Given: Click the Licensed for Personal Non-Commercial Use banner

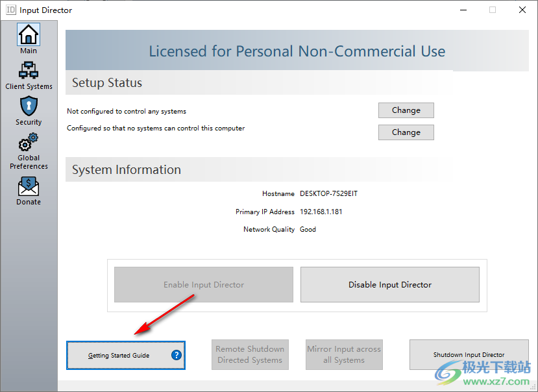Looking at the screenshot, I should [x=297, y=51].
